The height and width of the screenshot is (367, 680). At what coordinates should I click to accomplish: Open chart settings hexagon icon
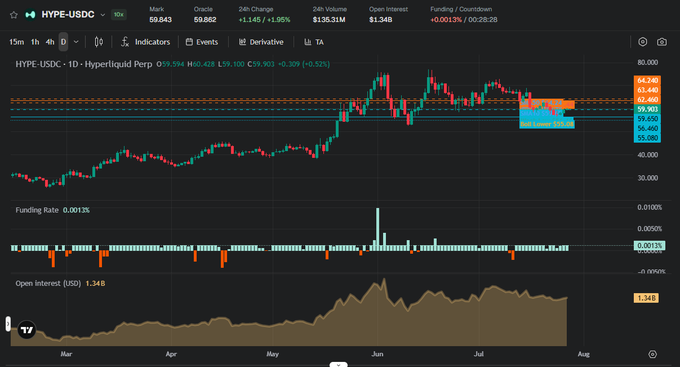(x=643, y=42)
